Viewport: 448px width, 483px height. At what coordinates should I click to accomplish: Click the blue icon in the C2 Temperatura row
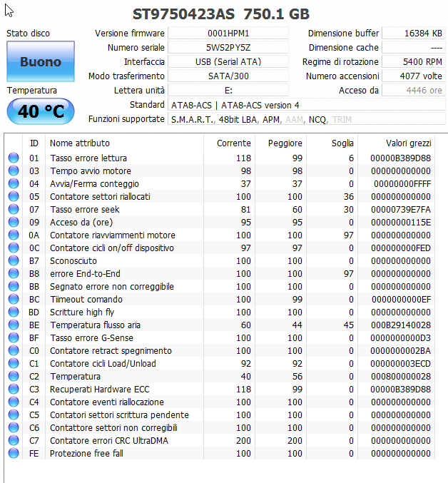14,376
